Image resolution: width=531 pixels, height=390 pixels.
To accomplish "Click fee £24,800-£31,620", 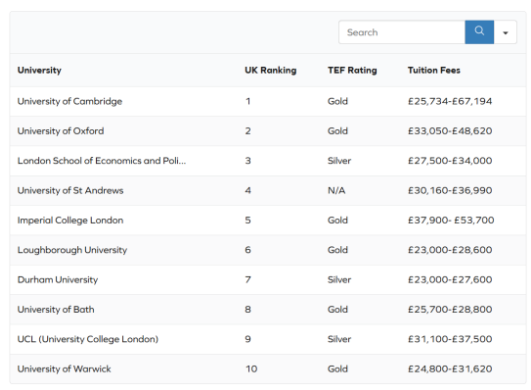I will coord(450,369).
